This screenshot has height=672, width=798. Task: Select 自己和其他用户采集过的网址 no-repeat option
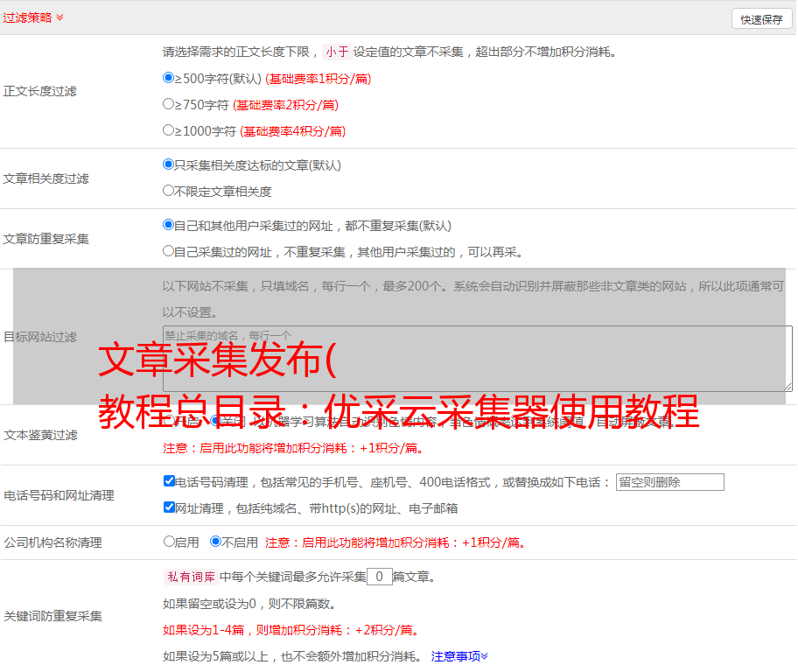click(169, 225)
